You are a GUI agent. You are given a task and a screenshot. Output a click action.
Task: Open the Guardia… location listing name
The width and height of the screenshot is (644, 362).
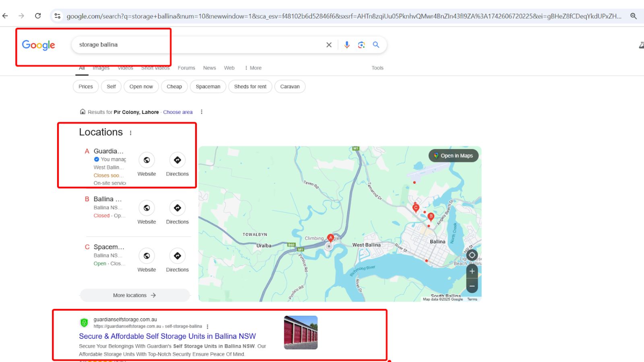[109, 151]
